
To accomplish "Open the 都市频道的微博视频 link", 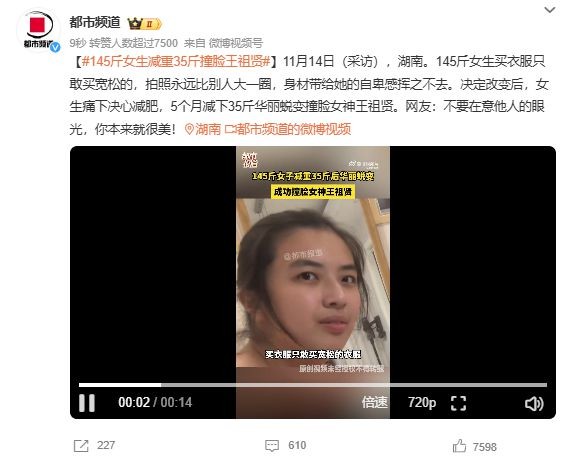I will click(x=288, y=129).
